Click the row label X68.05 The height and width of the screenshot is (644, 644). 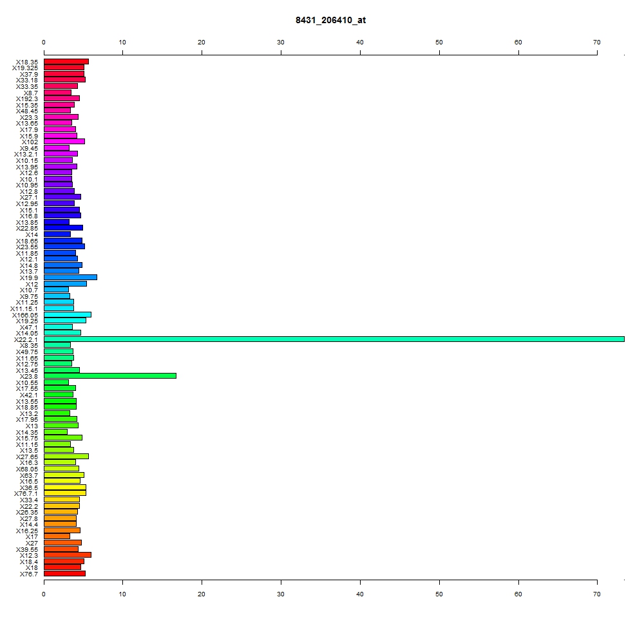[26, 469]
